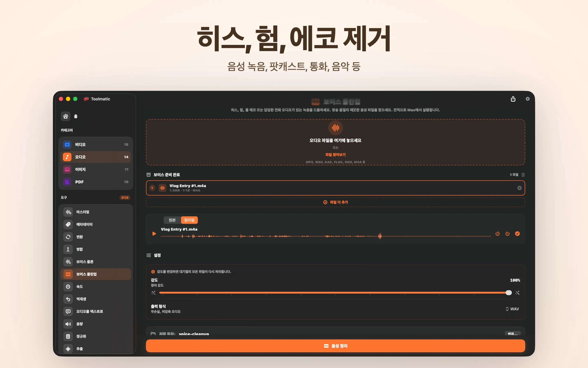Image resolution: width=588 pixels, height=368 pixels.
Task: Open the WAV output format dropdown
Action: click(512, 309)
